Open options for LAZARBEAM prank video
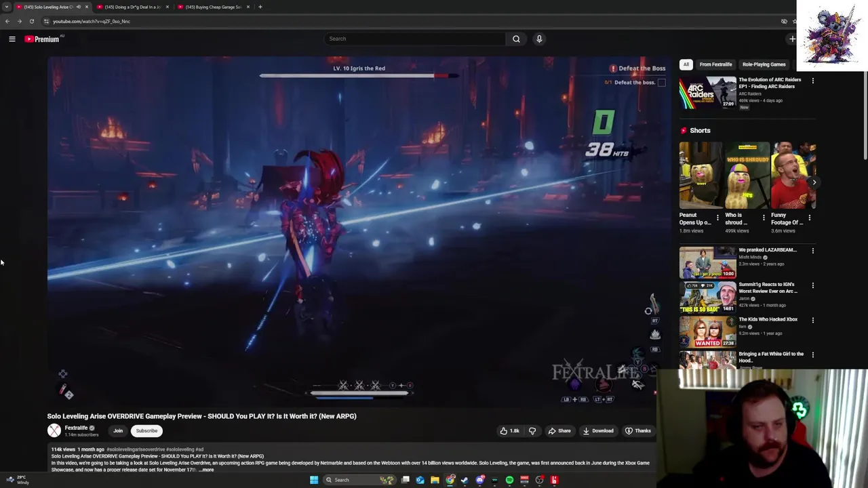 tap(813, 251)
